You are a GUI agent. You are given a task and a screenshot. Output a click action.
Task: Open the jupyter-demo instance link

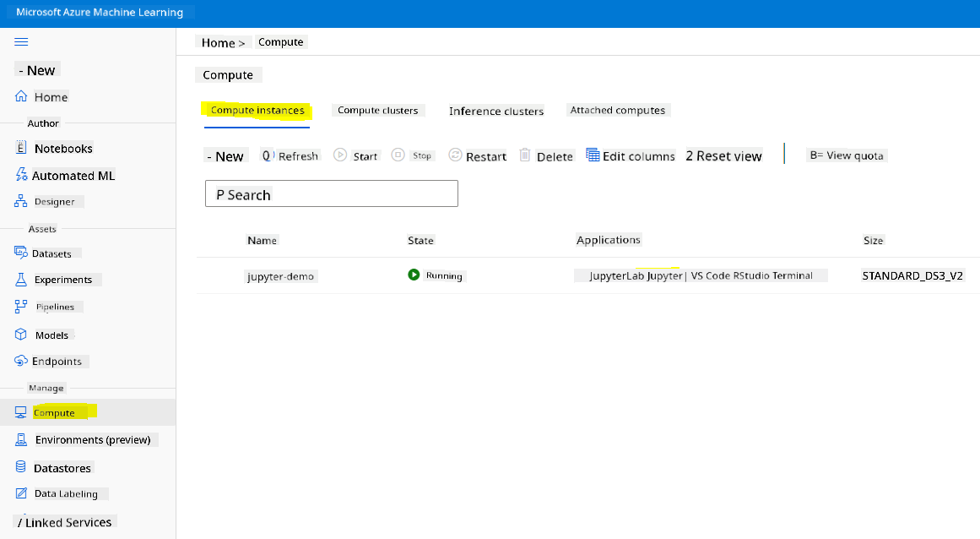click(280, 276)
